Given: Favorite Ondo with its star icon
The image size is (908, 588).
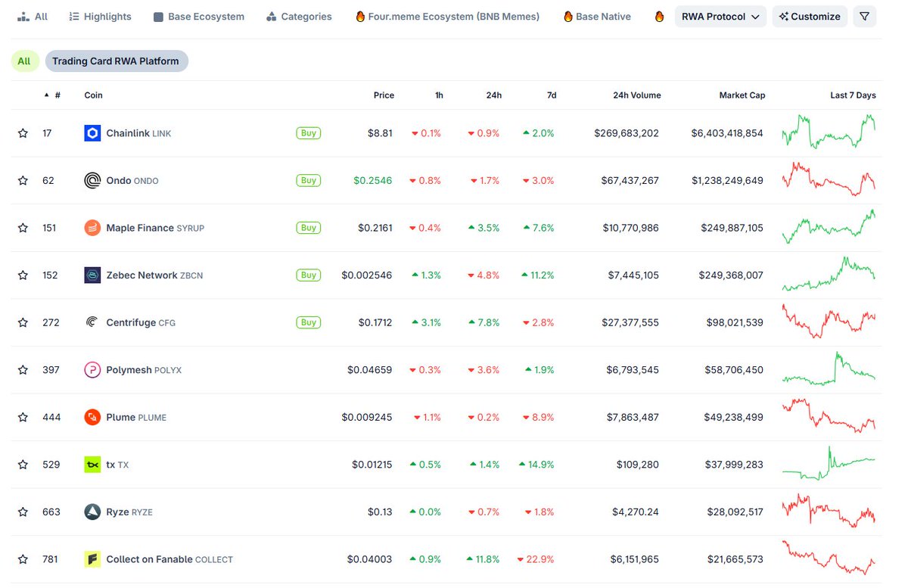Looking at the screenshot, I should (23, 181).
